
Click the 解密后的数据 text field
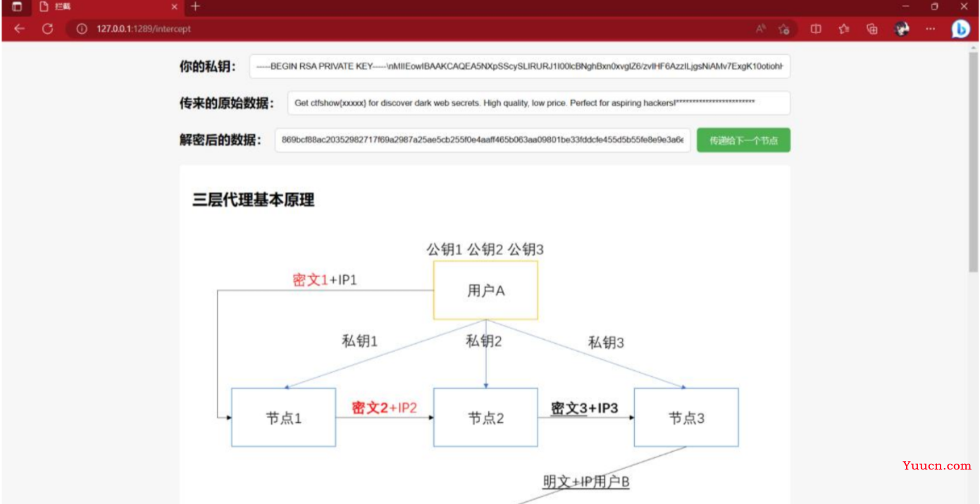click(x=482, y=140)
